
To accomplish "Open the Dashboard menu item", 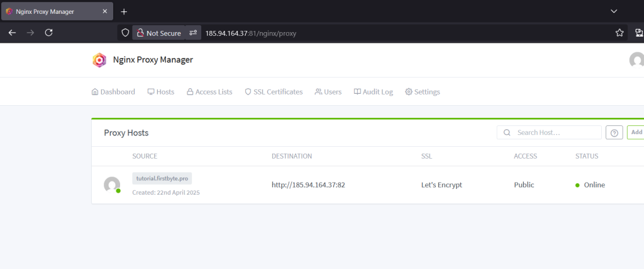I will [113, 92].
